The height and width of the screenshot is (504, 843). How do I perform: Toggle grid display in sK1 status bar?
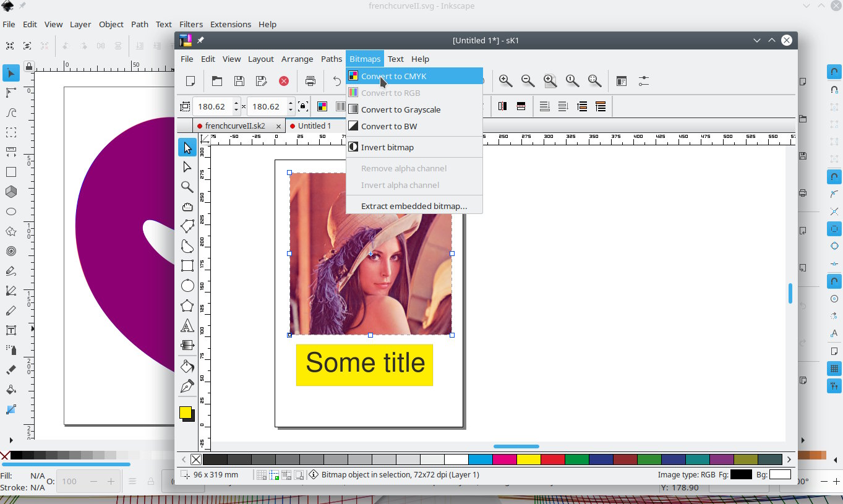(262, 475)
